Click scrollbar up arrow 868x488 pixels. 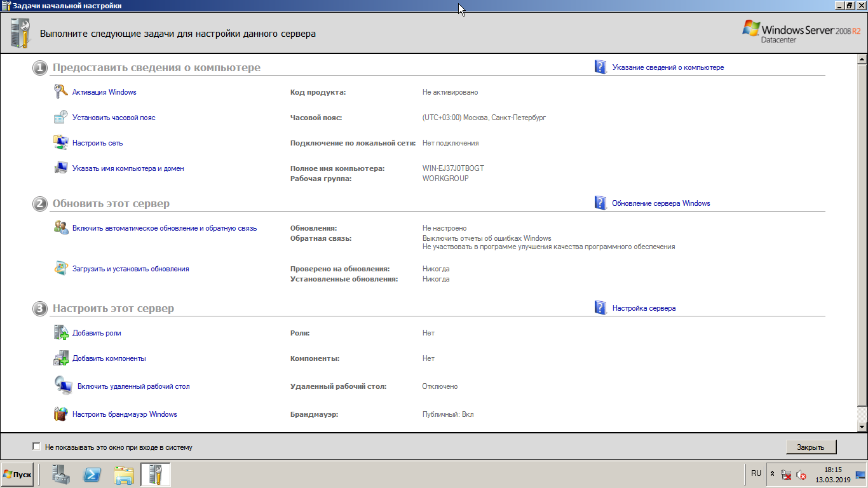pyautogui.click(x=862, y=59)
